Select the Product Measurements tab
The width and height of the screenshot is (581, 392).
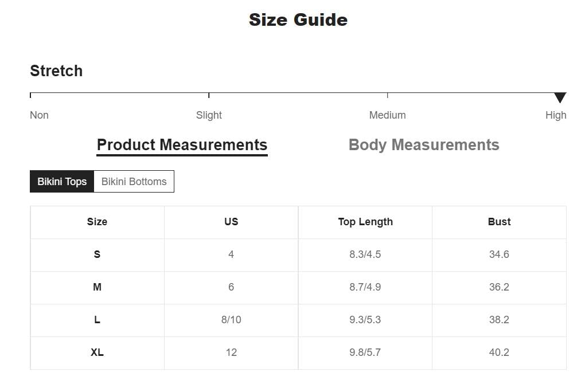[x=182, y=145]
